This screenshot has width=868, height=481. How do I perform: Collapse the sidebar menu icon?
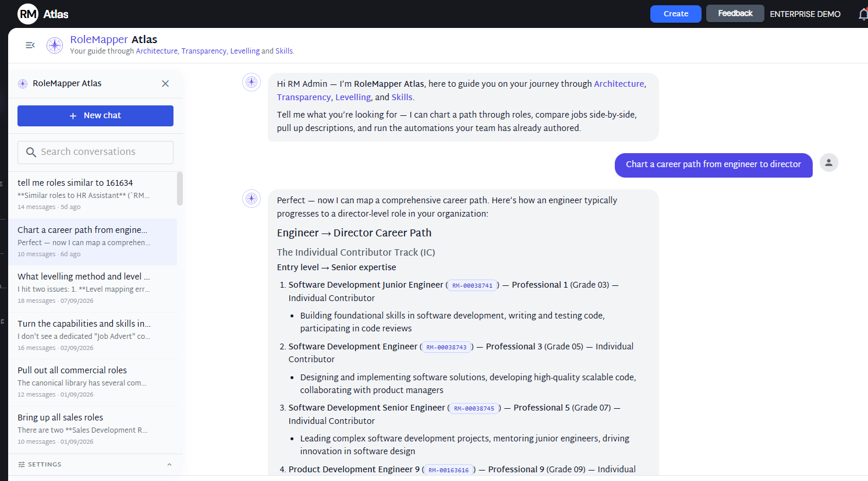point(30,45)
